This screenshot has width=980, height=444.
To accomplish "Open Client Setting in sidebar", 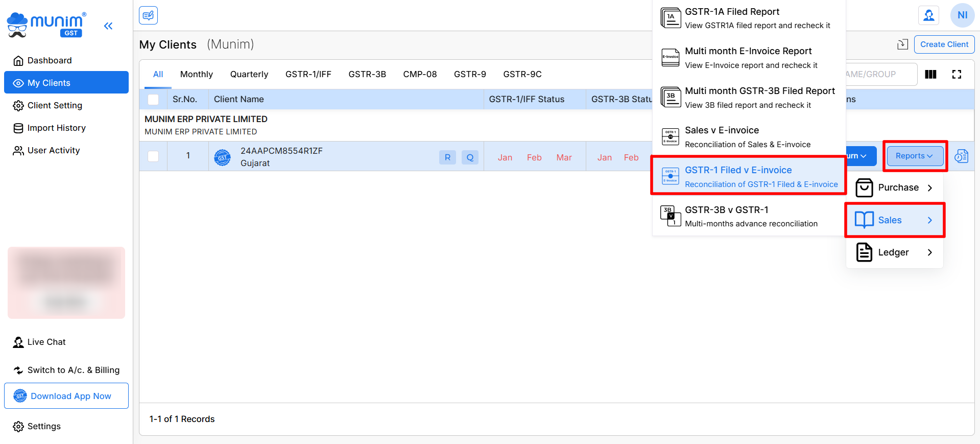I will [55, 106].
